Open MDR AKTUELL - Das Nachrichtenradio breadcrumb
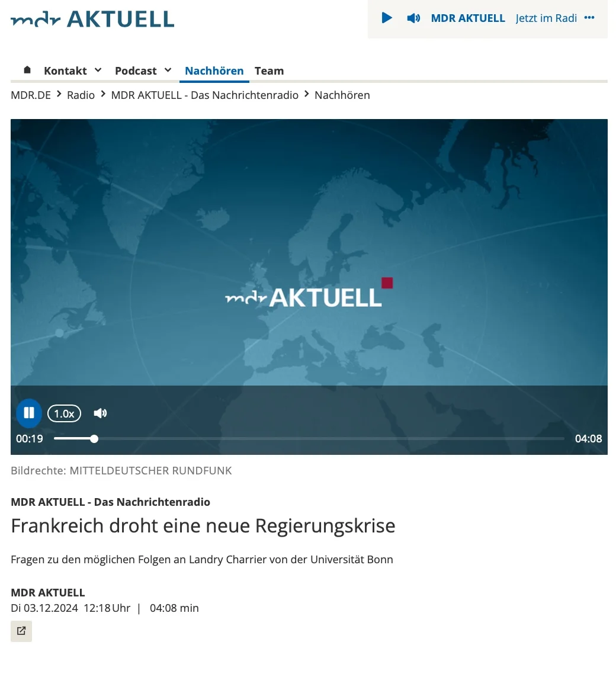This screenshot has width=616, height=674. click(x=204, y=95)
